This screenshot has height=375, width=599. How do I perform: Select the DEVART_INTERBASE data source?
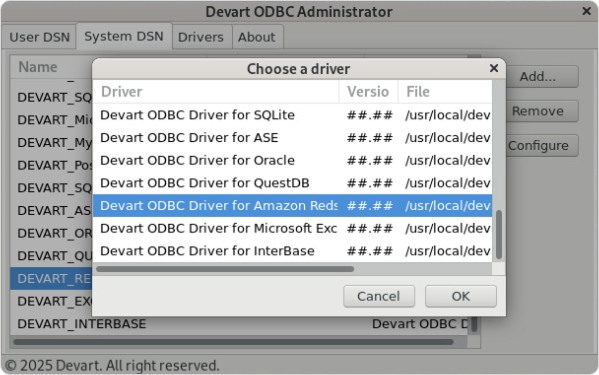(239, 324)
